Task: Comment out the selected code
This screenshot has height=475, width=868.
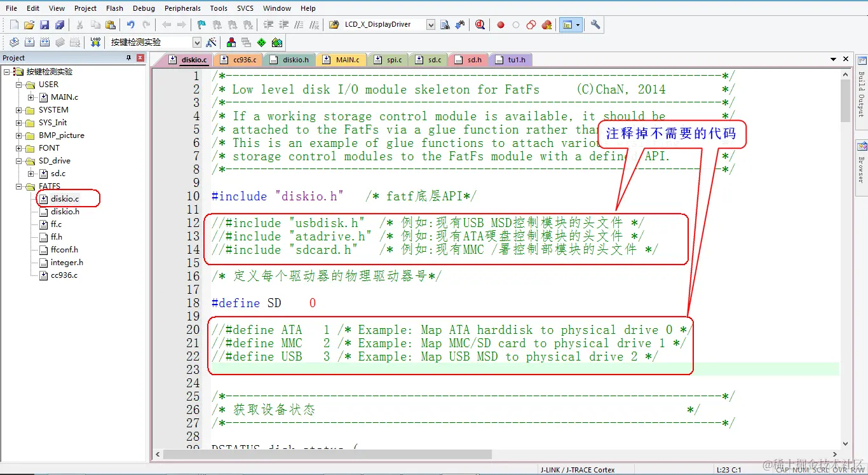Action: click(x=299, y=25)
